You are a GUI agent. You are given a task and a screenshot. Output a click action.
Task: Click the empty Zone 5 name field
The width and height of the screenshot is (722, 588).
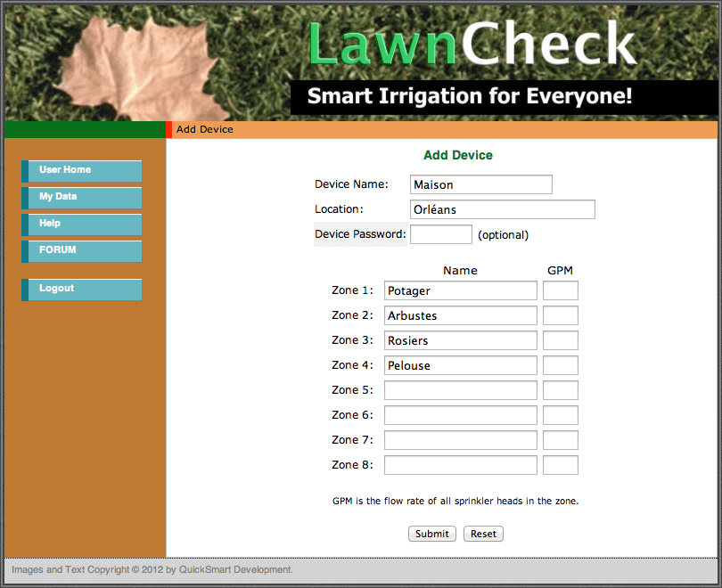461,390
